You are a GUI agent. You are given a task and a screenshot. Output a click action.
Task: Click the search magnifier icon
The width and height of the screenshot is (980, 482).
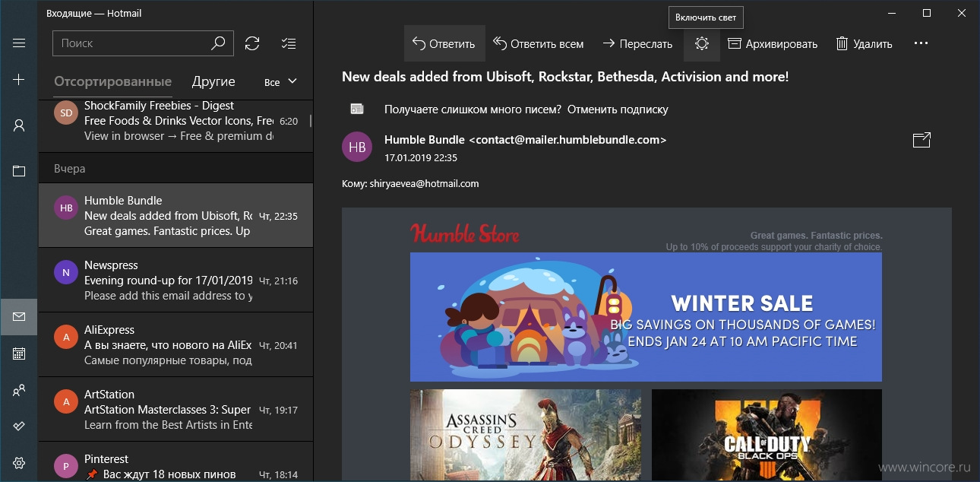pos(218,43)
